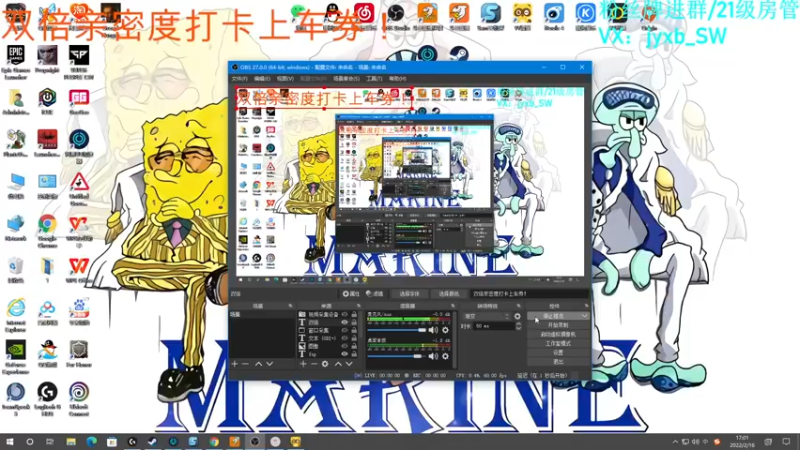The image size is (800, 450).
Task: Open Epic Games Launcher desktop icon
Action: (x=15, y=63)
